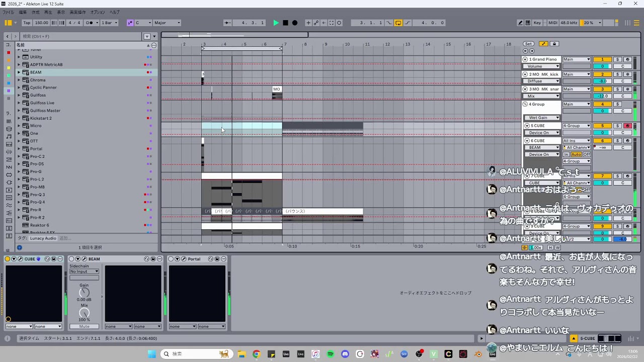644x362 pixels.
Task: Click the Stop transport button
Action: point(285,23)
